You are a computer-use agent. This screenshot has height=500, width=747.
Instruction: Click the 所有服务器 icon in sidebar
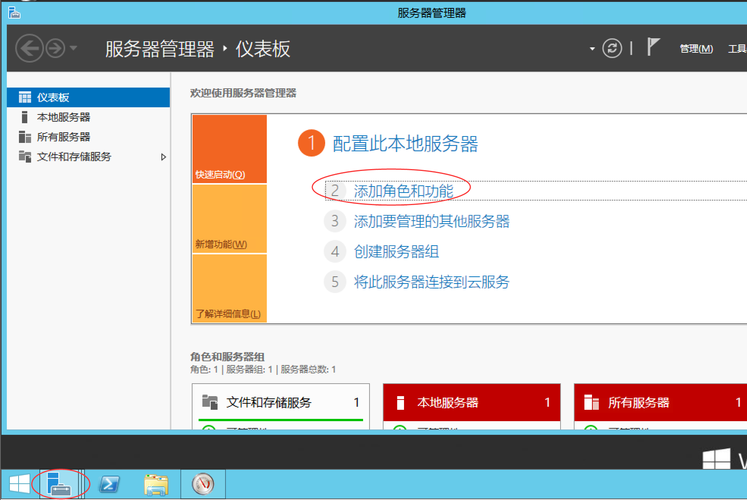(x=25, y=137)
